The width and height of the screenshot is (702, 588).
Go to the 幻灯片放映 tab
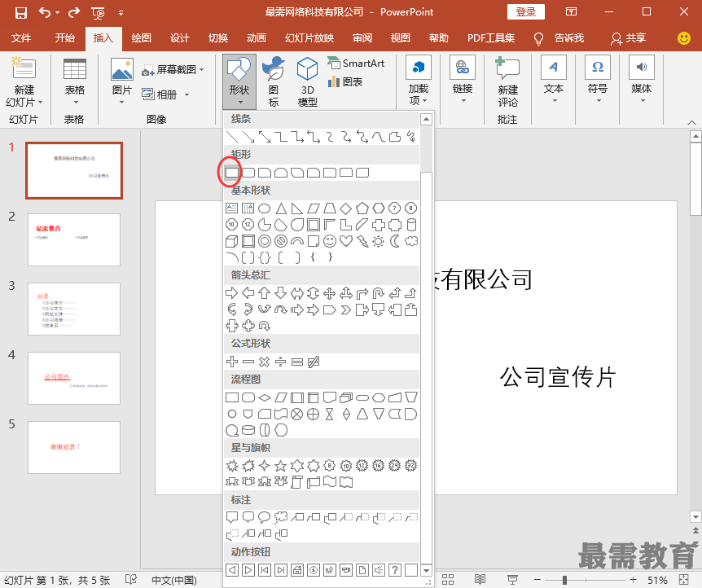309,38
